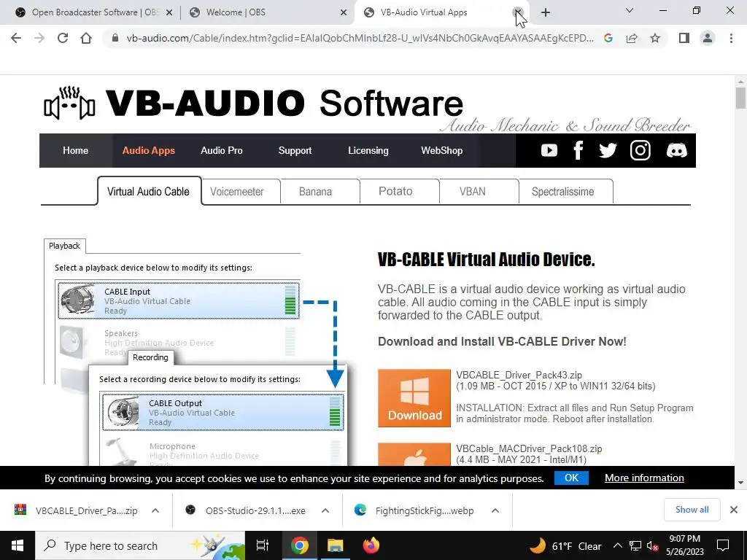Viewport: 747px width, 560px height.
Task: Click the taskbar search box
Action: click(140, 545)
